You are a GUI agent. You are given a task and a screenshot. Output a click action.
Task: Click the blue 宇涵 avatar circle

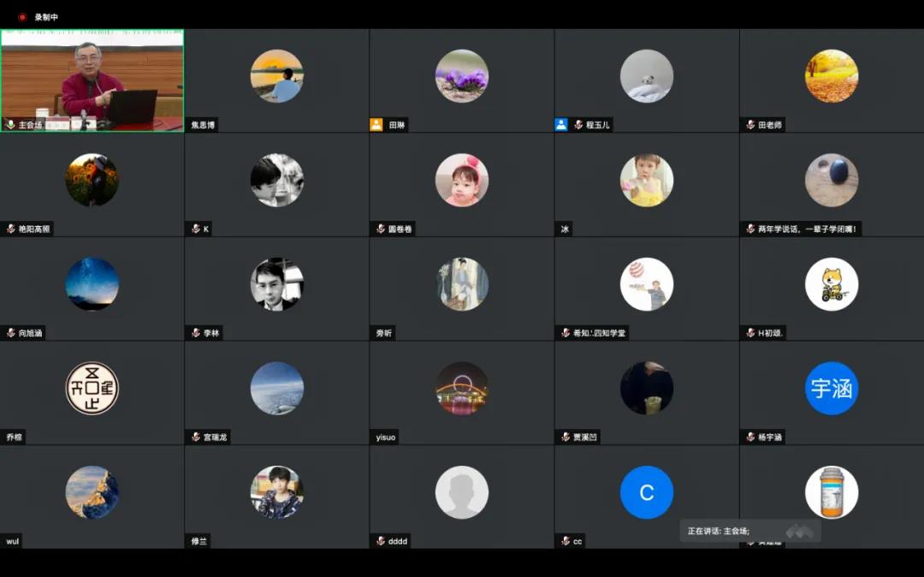(831, 389)
